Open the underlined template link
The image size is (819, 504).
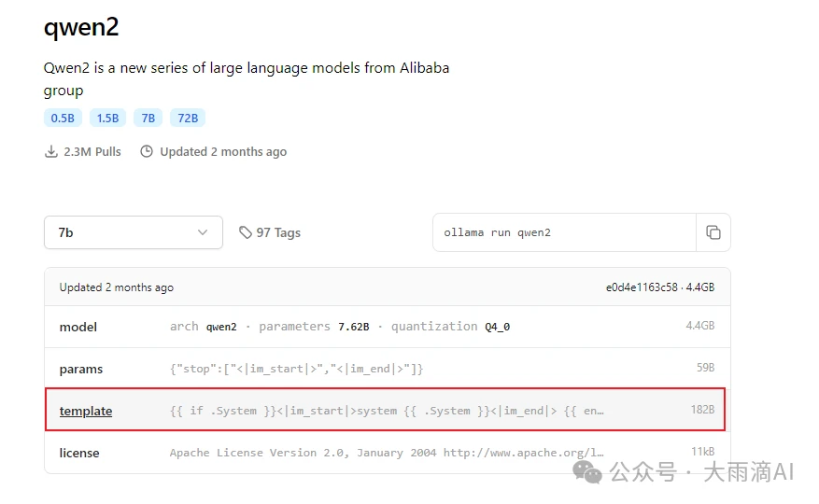86,411
